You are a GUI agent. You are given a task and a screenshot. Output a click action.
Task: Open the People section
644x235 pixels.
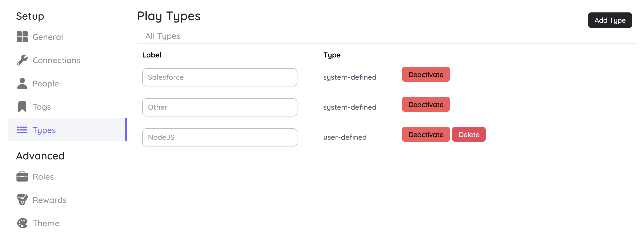pyautogui.click(x=67, y=83)
